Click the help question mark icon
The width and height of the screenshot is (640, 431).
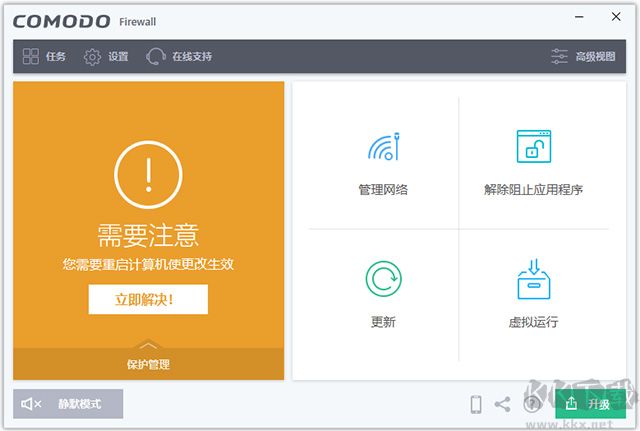pos(532,404)
